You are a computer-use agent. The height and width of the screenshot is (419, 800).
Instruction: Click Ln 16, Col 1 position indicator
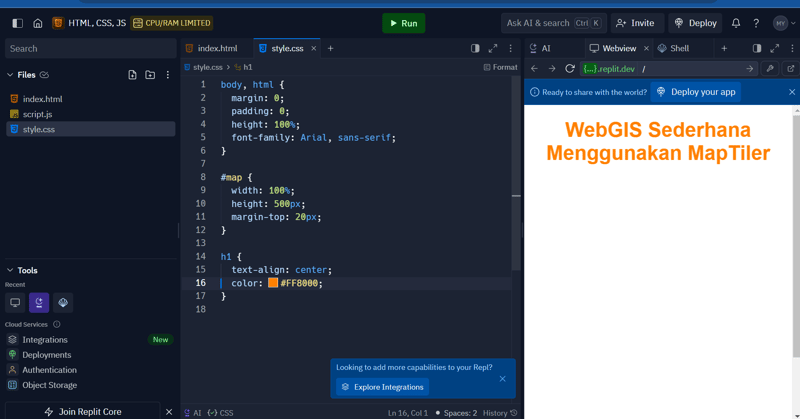click(x=408, y=413)
